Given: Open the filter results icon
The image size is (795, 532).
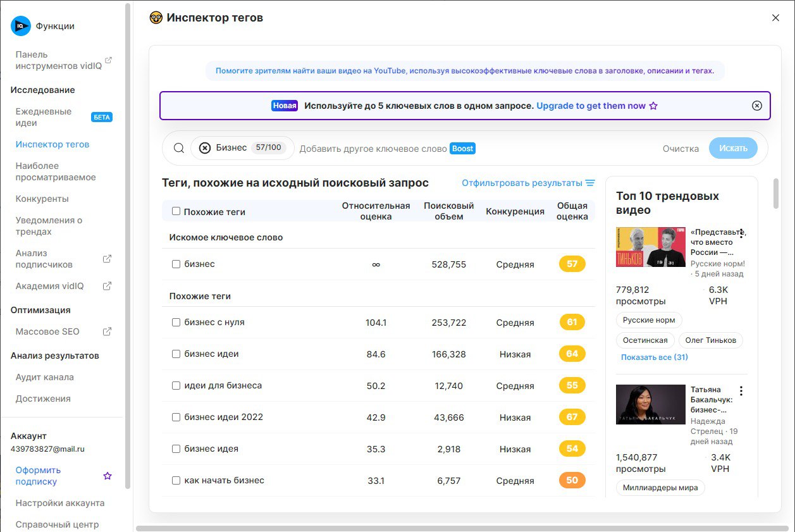Looking at the screenshot, I should (x=590, y=183).
